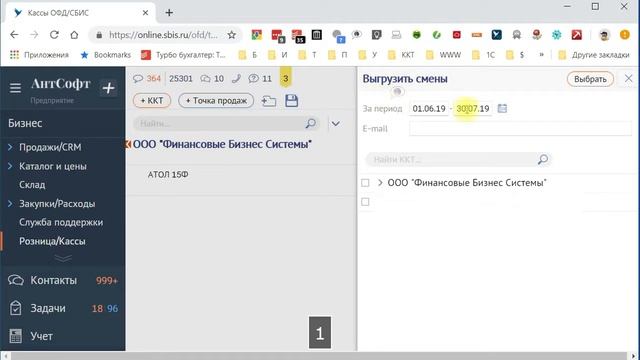Click the Задачи clipboard icon

16,308
